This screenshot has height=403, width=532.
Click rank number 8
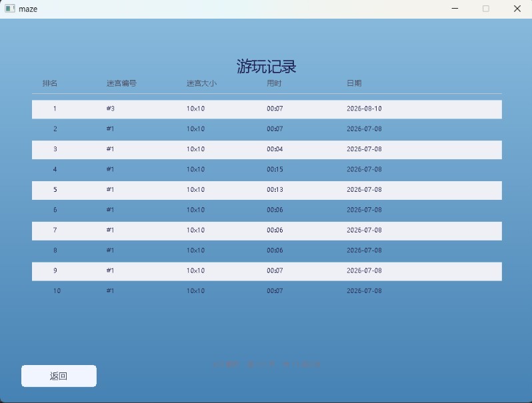[x=55, y=250]
